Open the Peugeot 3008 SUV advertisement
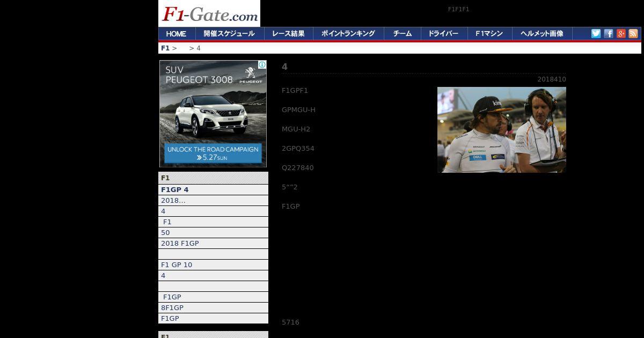This screenshot has width=644, height=338. [213, 114]
